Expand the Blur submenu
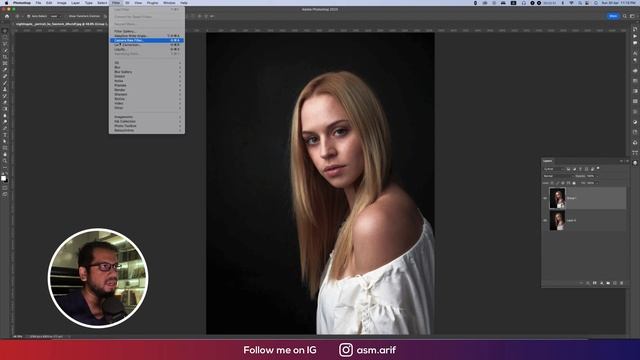Screen dimensions: 640x360 click(147, 67)
